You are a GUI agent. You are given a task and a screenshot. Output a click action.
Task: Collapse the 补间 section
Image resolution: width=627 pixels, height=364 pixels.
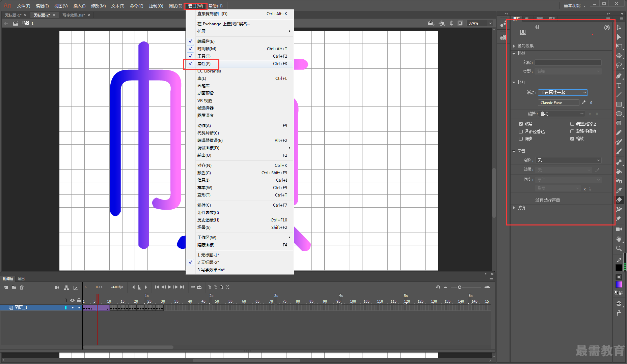click(x=514, y=82)
